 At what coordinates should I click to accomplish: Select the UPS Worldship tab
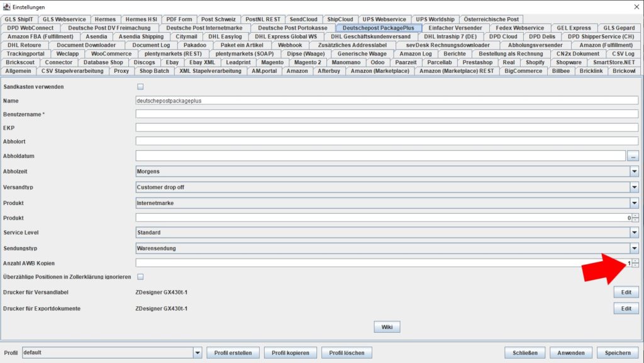[x=435, y=20]
